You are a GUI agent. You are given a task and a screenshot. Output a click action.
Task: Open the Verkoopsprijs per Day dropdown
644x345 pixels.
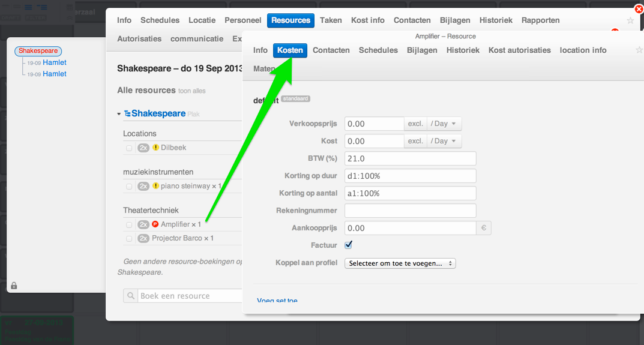coord(444,124)
